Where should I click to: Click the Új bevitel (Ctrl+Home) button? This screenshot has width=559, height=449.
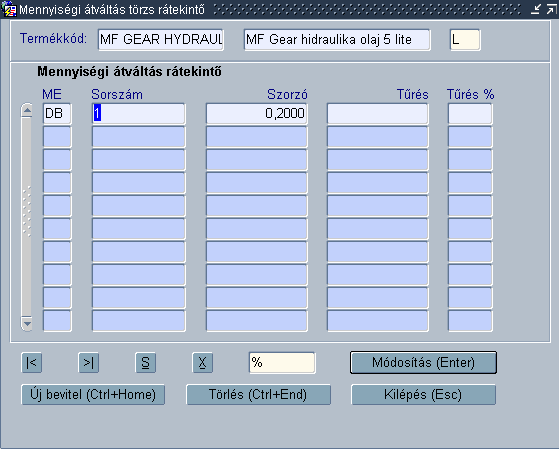tap(93, 394)
